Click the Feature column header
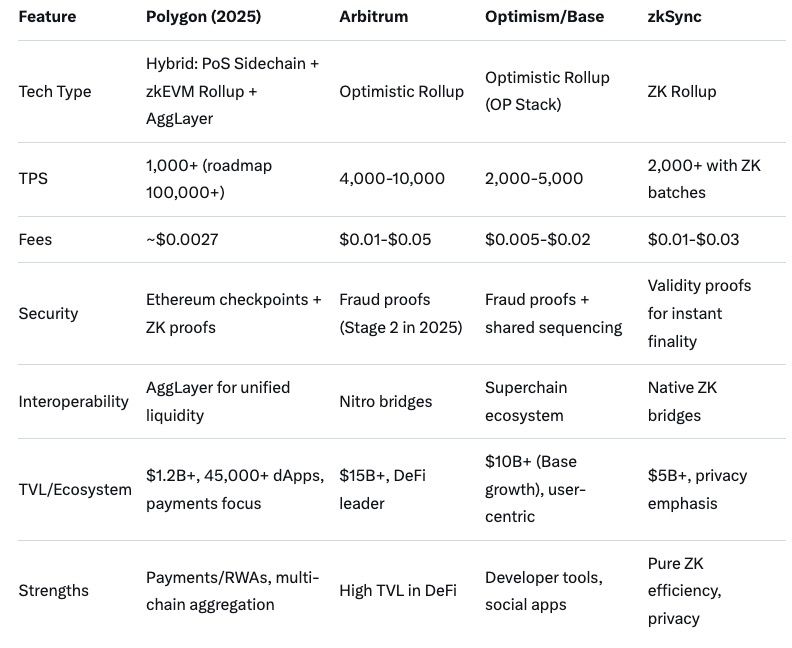The height and width of the screenshot is (648, 792). tap(47, 17)
